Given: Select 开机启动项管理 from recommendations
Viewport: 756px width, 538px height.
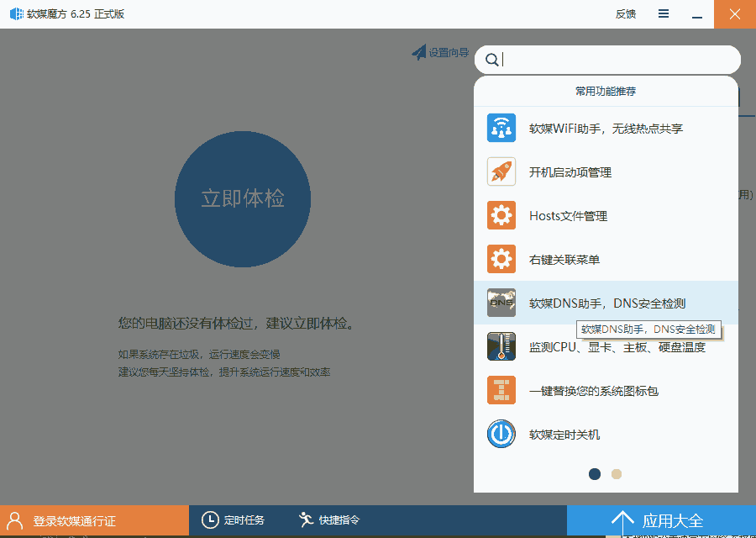Looking at the screenshot, I should (x=606, y=171).
